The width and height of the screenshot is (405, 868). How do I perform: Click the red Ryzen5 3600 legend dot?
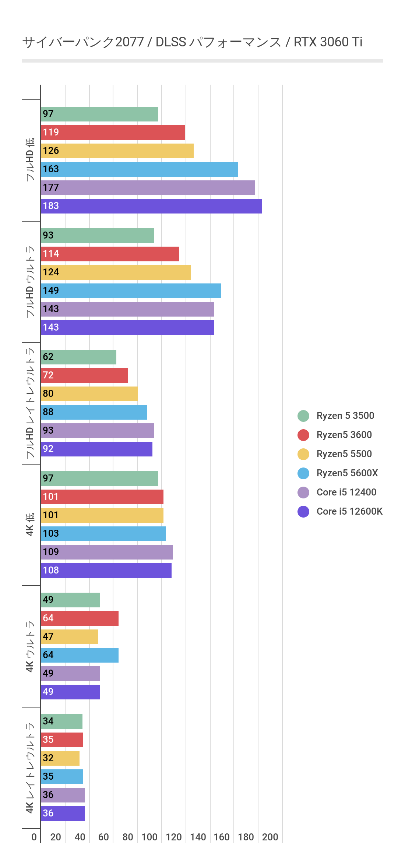click(x=303, y=435)
